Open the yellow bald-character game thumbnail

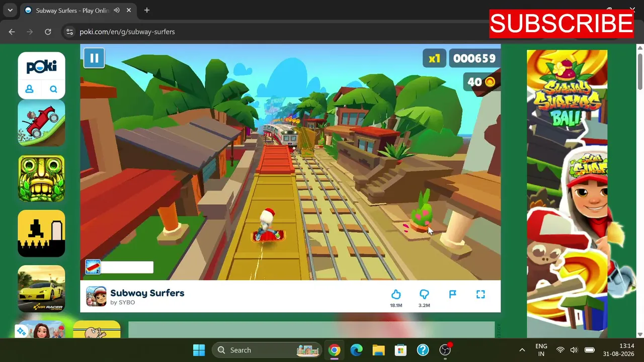pyautogui.click(x=97, y=329)
